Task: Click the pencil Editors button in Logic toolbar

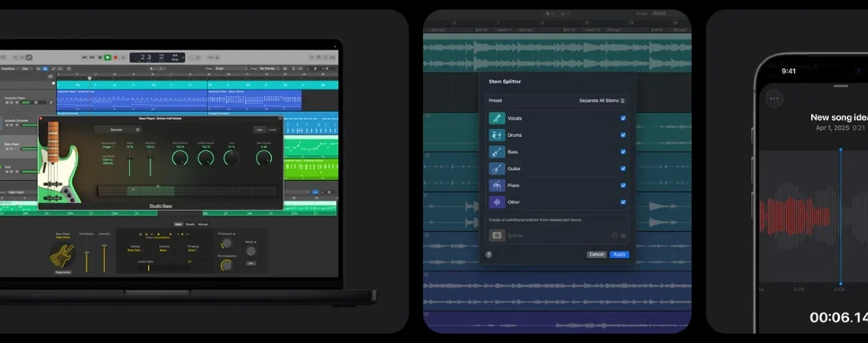Action: coord(29,57)
